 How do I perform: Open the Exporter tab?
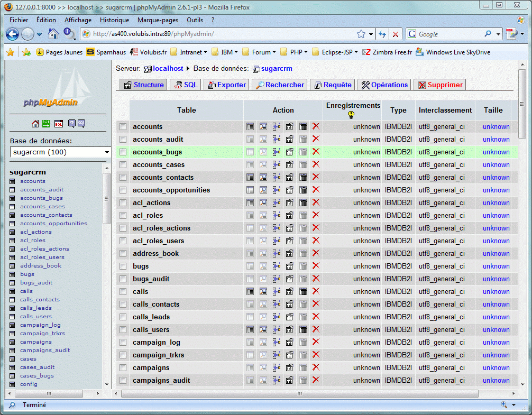(227, 85)
